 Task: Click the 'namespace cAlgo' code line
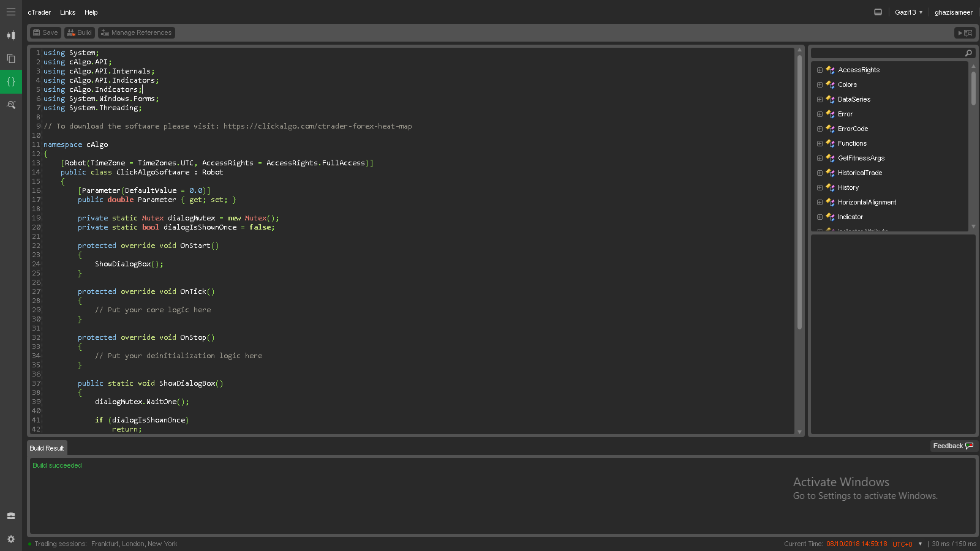[76, 144]
